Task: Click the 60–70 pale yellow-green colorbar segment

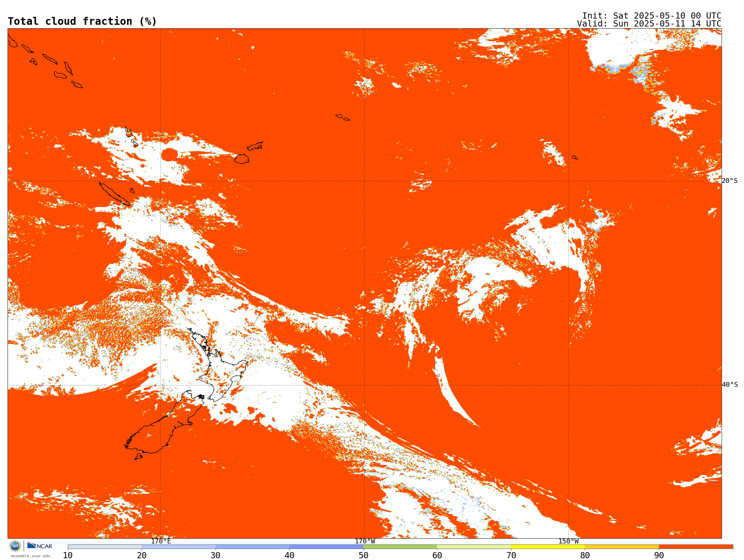Action: tap(474, 547)
